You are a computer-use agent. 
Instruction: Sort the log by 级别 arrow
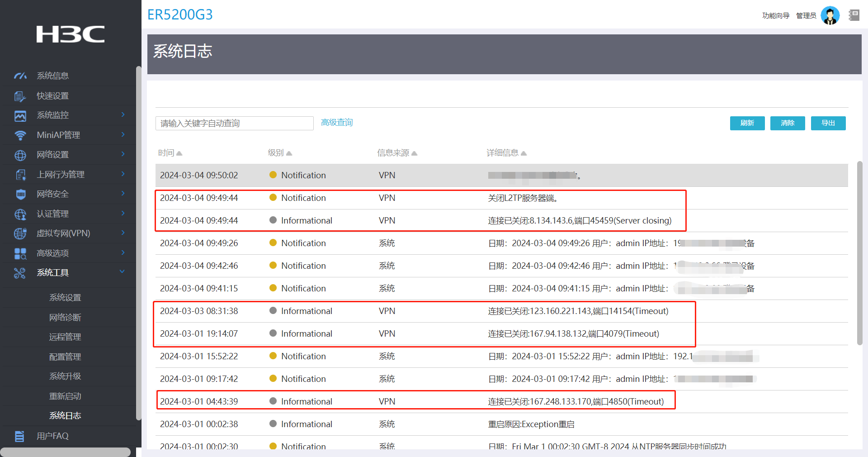click(x=289, y=153)
